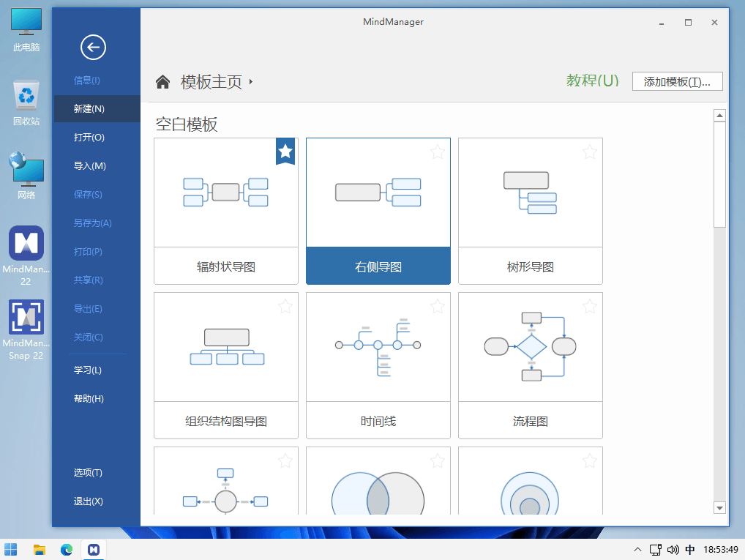
Task: Select the 右侧导图 right map thumbnail
Action: tap(378, 193)
